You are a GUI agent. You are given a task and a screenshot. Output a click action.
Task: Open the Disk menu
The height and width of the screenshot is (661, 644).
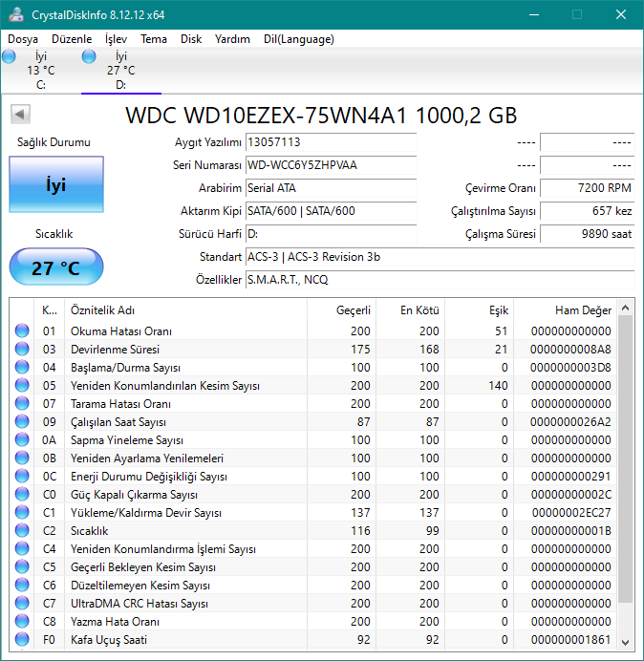(x=191, y=39)
